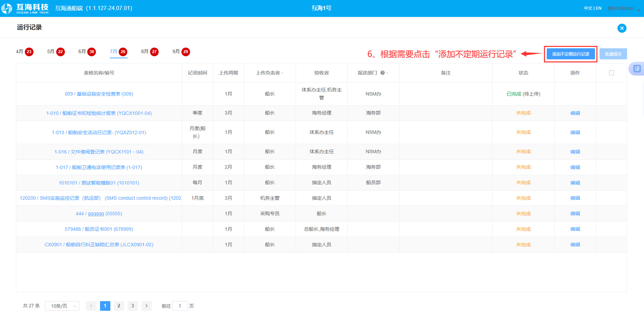
Task: Go to page 3
Action: 133,306
